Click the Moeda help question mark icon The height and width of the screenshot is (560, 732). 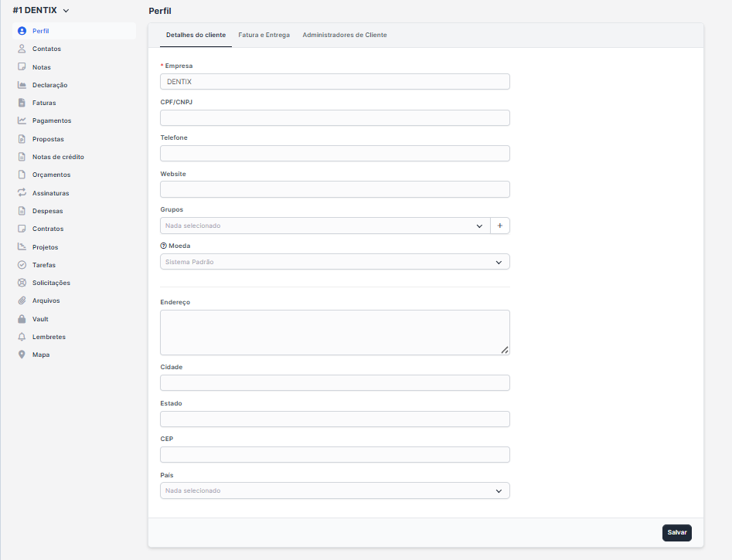pos(163,246)
